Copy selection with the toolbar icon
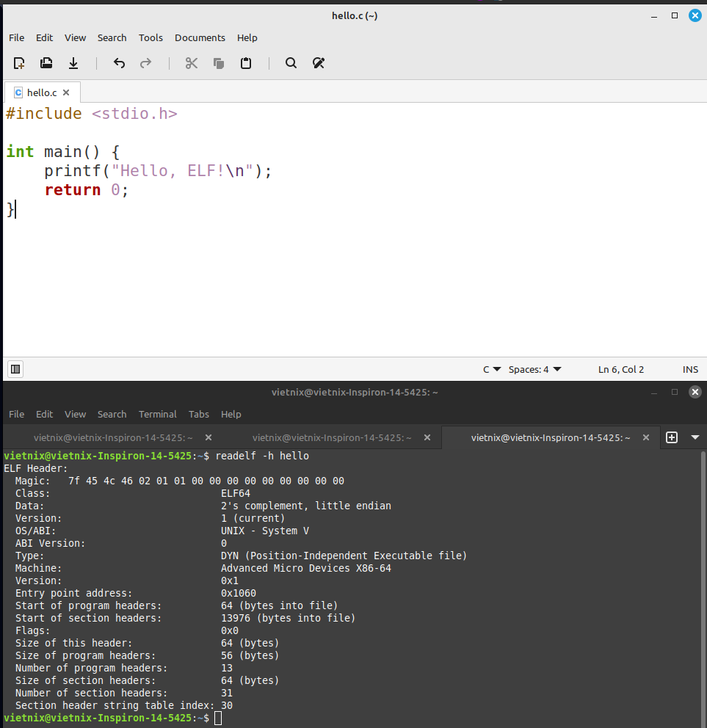Image resolution: width=707 pixels, height=728 pixels. (x=219, y=63)
